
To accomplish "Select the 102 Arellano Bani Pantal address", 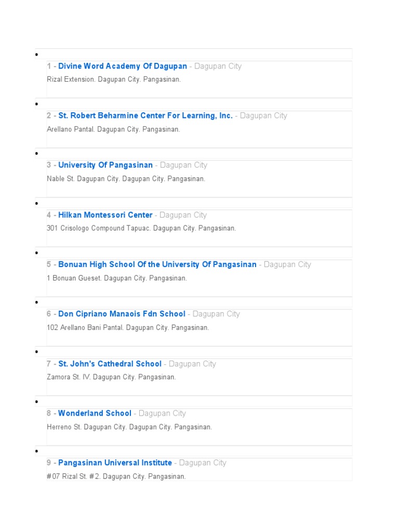I will coord(128,328).
